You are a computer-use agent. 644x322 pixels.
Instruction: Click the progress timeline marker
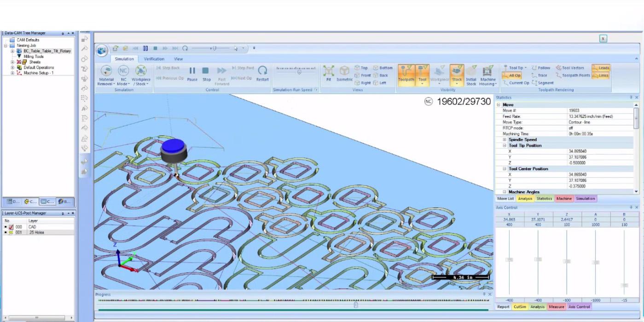[x=355, y=305]
